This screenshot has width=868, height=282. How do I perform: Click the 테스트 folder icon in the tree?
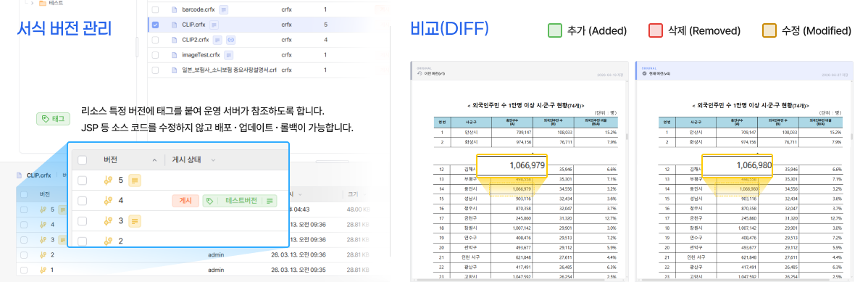point(43,3)
